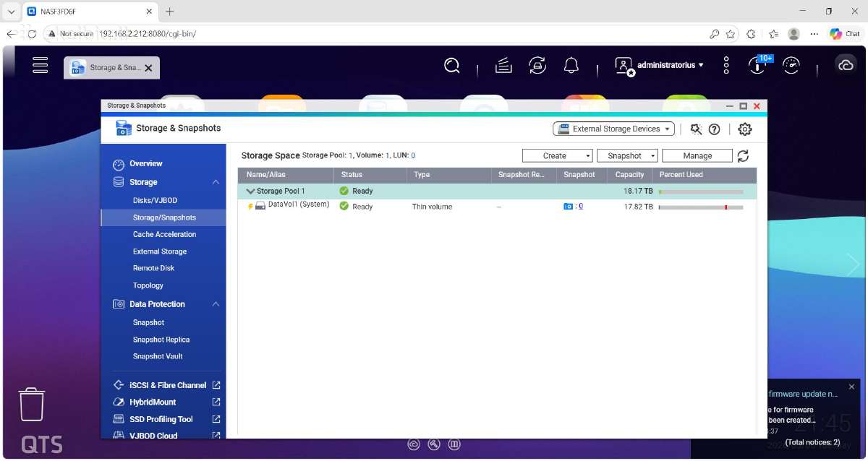Click the Storage & Snapshots app logo icon
868x461 pixels.
click(x=124, y=129)
